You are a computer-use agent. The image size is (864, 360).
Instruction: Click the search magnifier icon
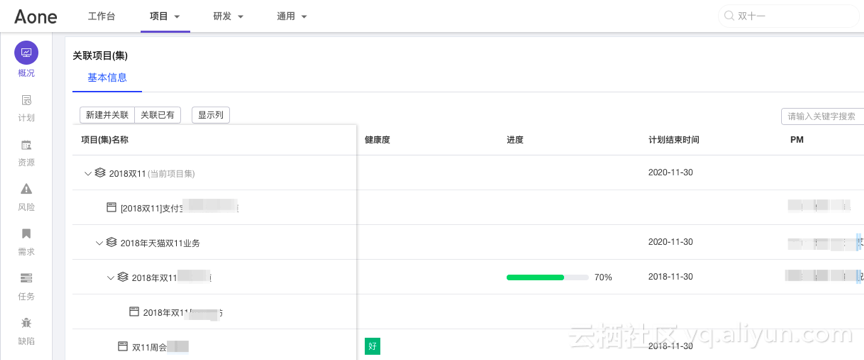(729, 16)
